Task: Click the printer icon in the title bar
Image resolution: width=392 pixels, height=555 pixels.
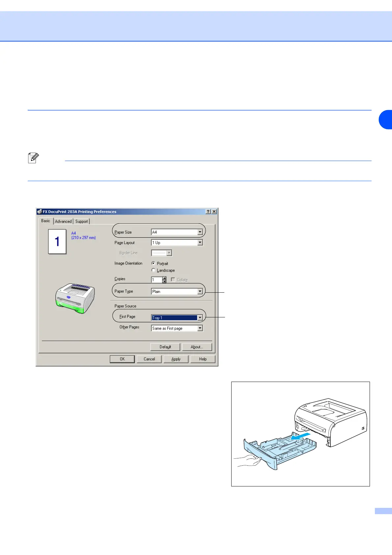Action: (40, 212)
